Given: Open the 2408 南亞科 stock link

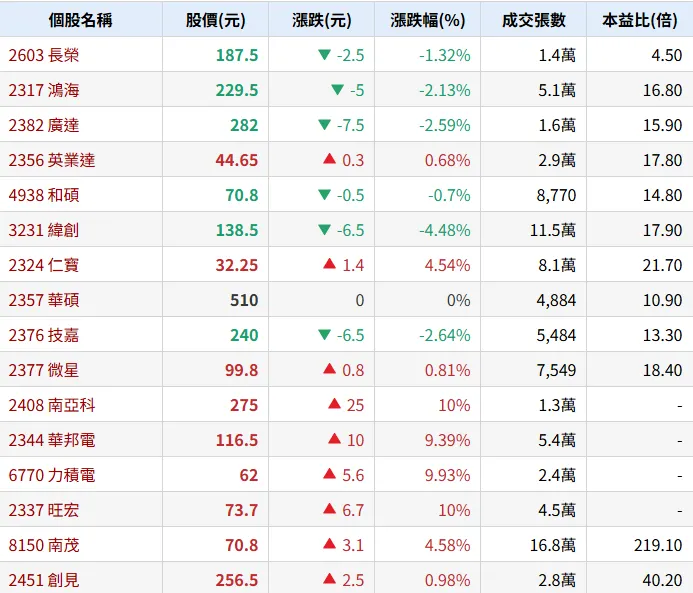Looking at the screenshot, I should point(52,405).
